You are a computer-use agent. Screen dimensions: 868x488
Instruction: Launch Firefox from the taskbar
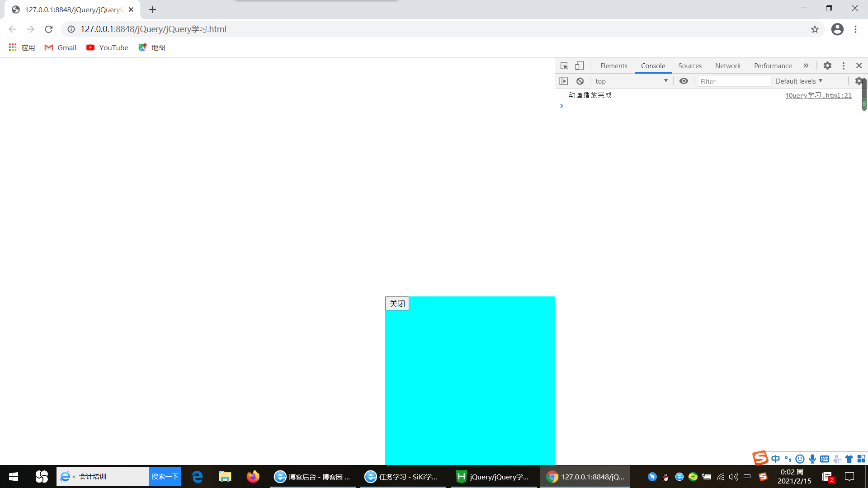tap(253, 477)
